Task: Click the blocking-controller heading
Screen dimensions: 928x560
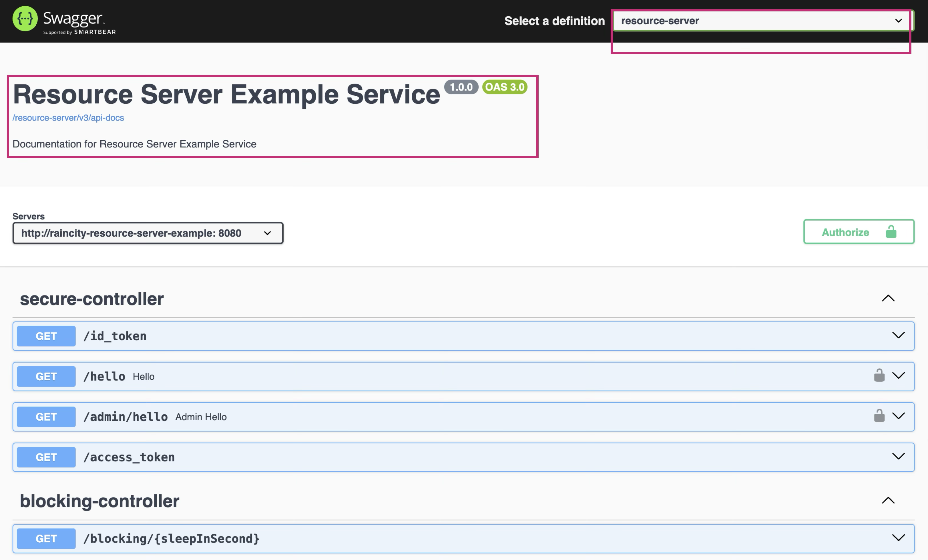Action: coord(99,501)
